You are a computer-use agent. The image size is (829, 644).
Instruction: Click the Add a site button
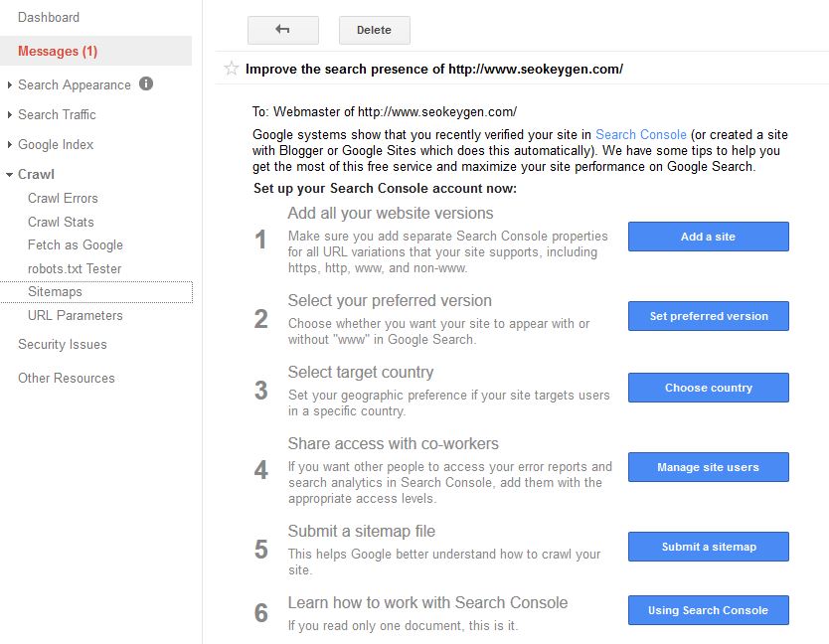tap(709, 237)
